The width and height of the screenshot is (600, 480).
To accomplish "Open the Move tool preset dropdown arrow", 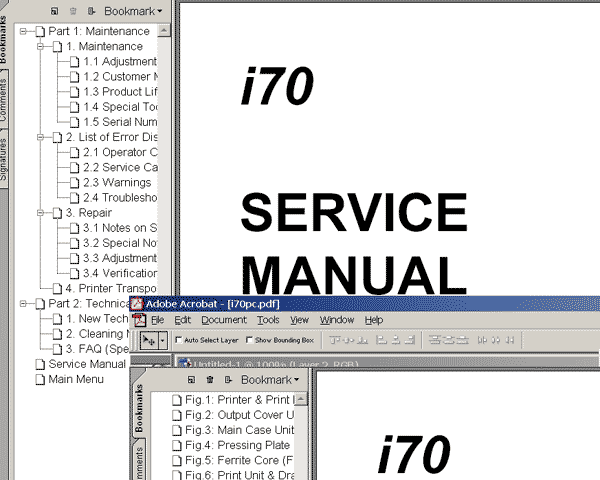I will pos(163,340).
